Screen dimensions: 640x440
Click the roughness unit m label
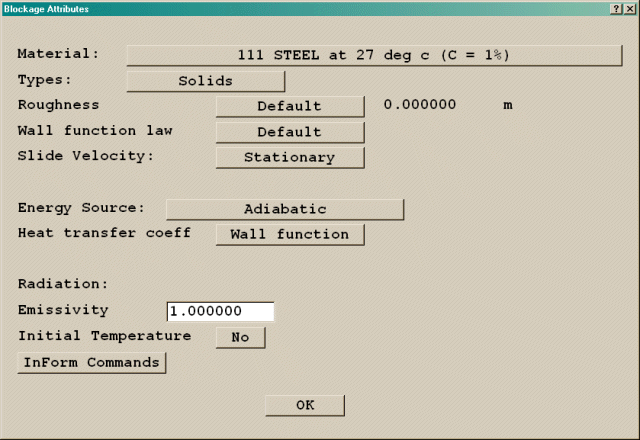pos(508,105)
